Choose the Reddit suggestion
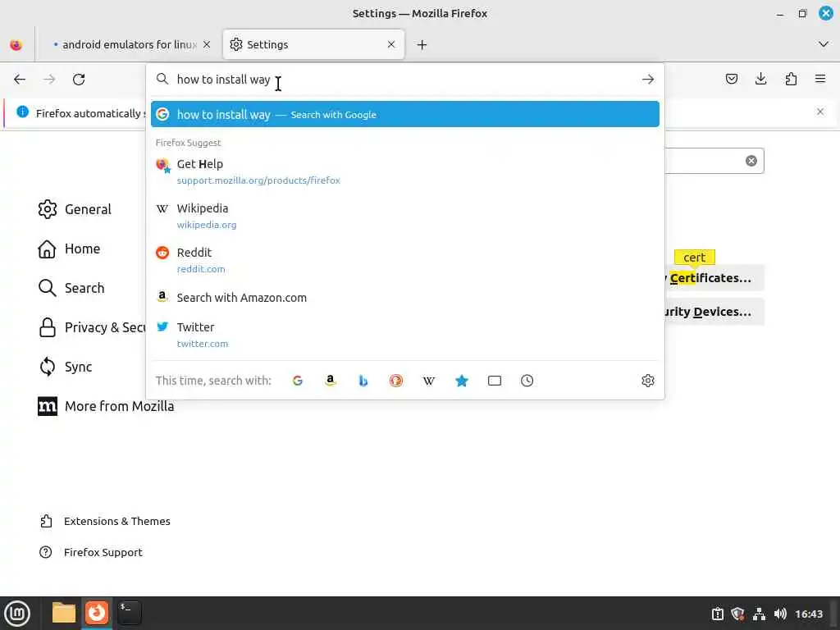The image size is (840, 630). click(405, 260)
